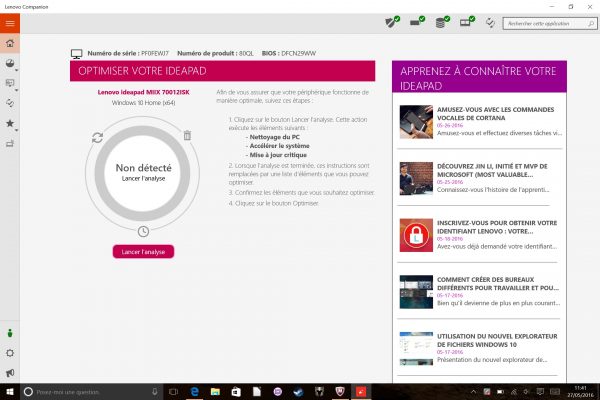This screenshot has height=400, width=600.
Task: Open the Windows 10 file explorer article
Action: [x=497, y=340]
